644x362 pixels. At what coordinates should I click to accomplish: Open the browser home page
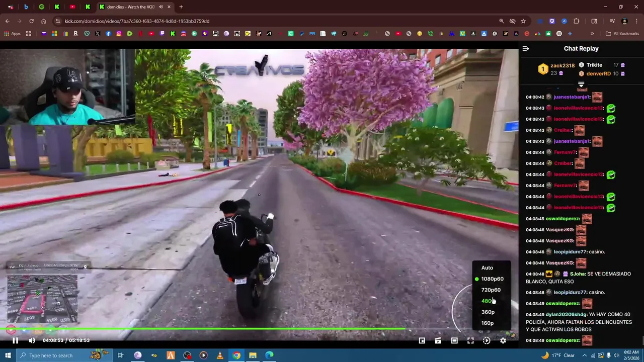tap(43, 21)
